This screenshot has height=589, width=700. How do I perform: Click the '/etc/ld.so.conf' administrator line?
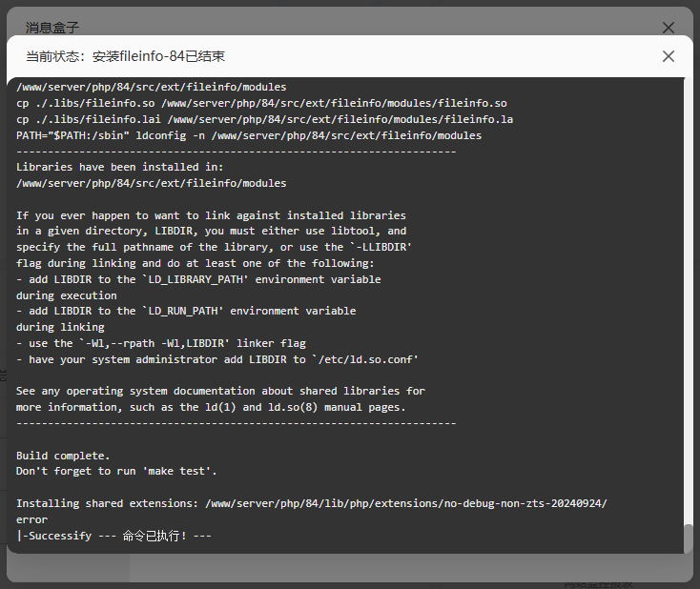(217, 359)
